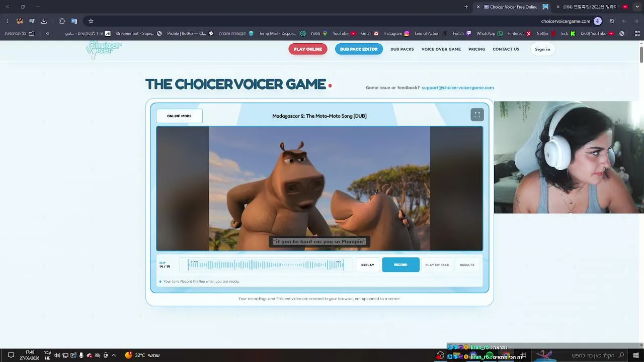
Task: Go to Pricing in the site navigation
Action: [x=476, y=49]
